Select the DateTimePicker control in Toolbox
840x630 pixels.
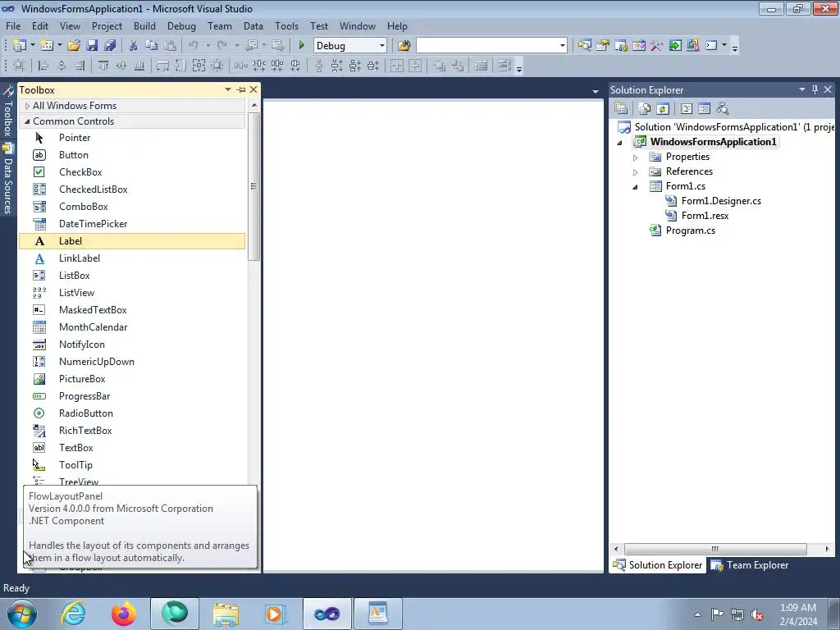click(132, 224)
